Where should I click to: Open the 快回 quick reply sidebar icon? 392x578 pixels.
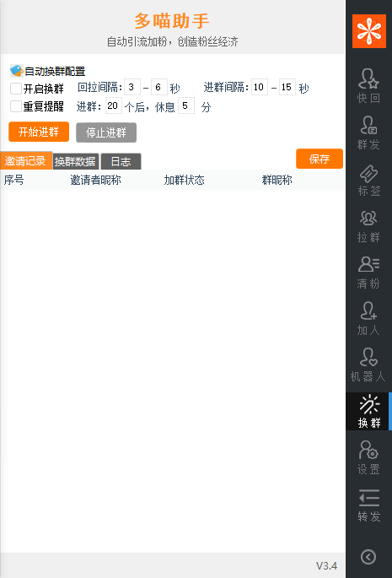(368, 85)
